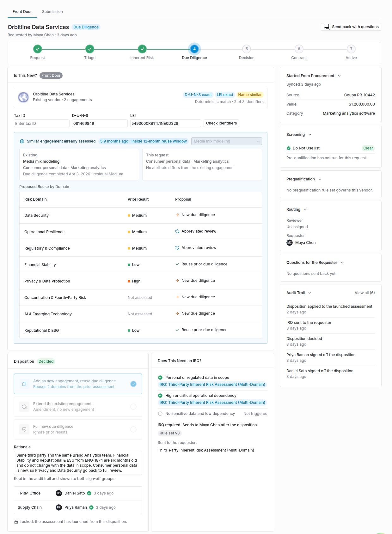The width and height of the screenshot is (392, 534).
Task: Select Full new due diligence radio option
Action: [x=133, y=429]
